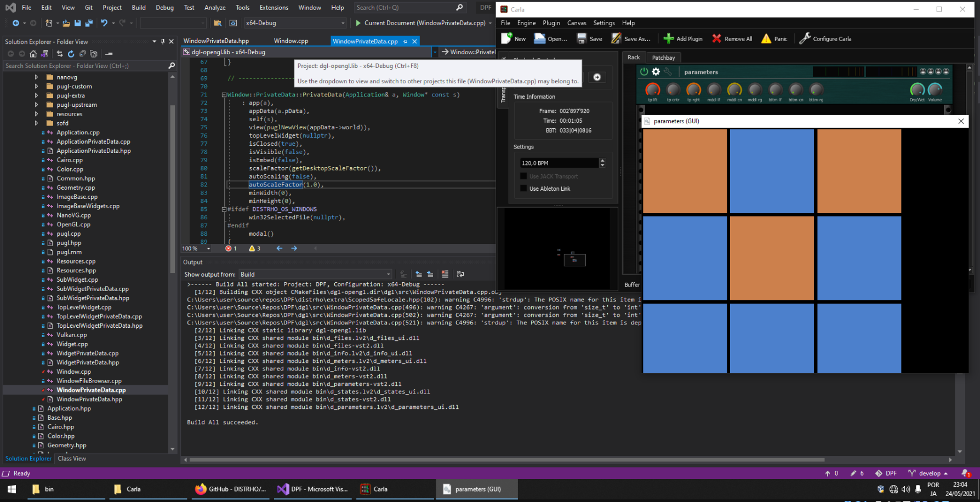
Task: Collapse the PrivateData constructor code fold on line 71
Action: coord(224,95)
